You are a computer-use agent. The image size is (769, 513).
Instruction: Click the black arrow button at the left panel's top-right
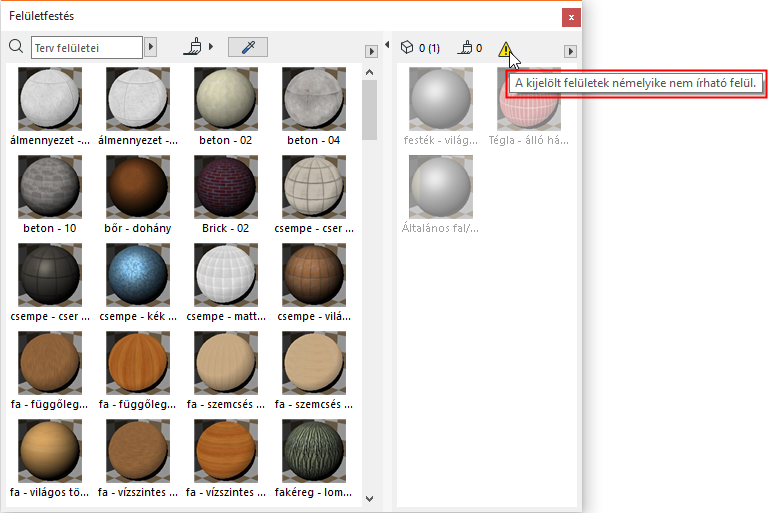click(x=370, y=47)
